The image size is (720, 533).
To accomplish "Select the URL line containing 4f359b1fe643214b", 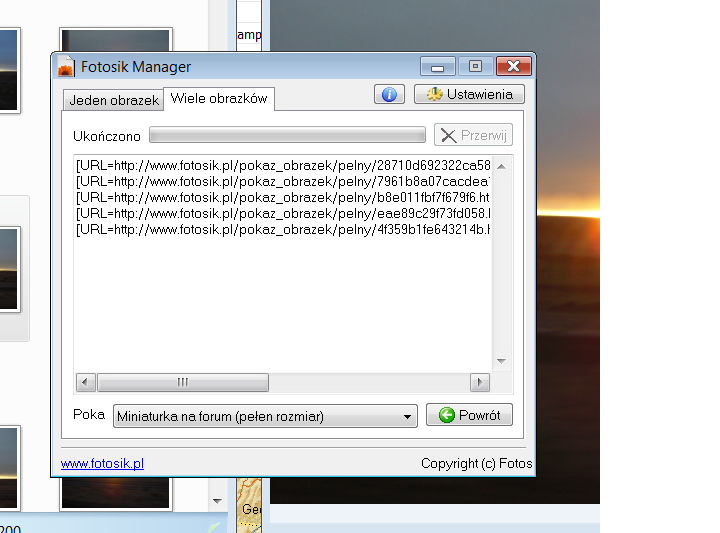I will tap(283, 230).
